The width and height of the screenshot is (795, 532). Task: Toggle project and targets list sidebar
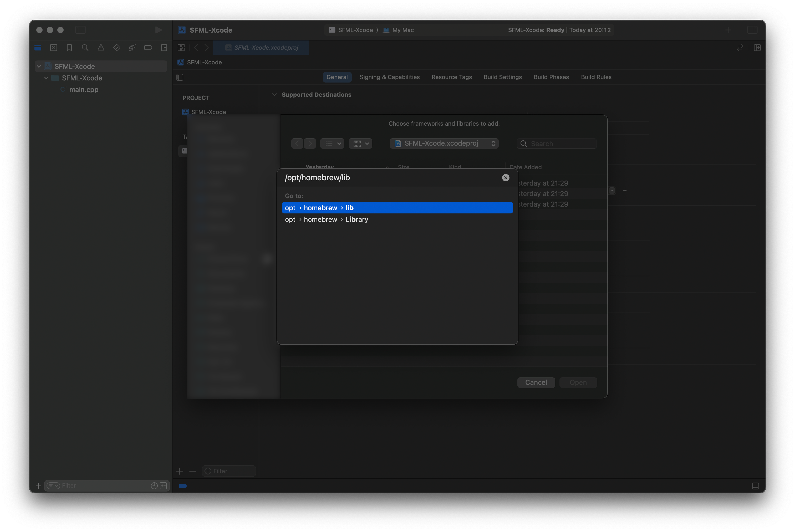coord(180,77)
